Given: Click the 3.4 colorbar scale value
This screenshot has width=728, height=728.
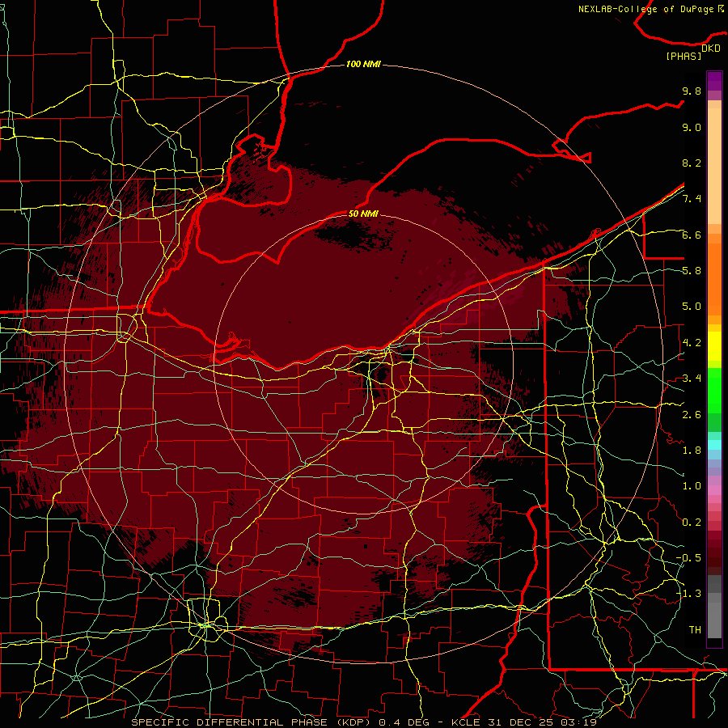Looking at the screenshot, I should [692, 379].
